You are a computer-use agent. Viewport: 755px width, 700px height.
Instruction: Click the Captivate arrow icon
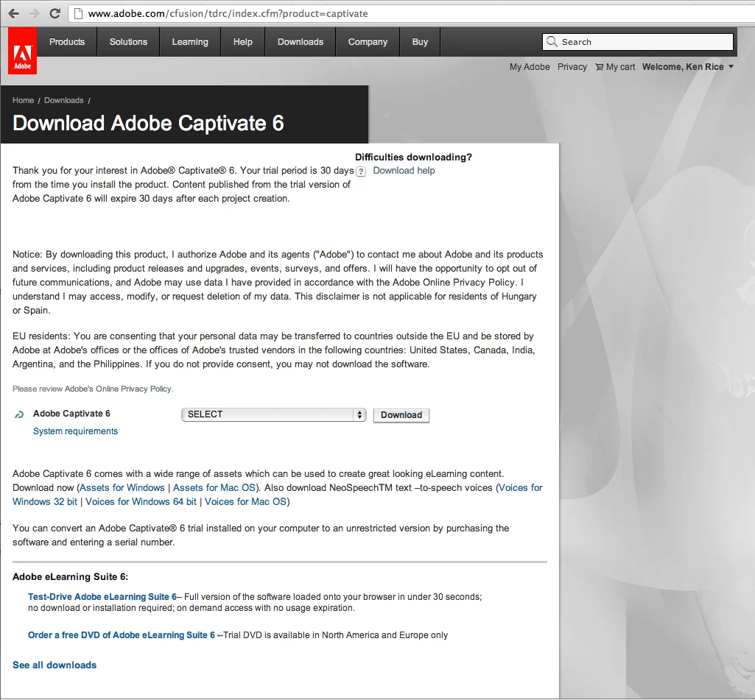tap(19, 414)
